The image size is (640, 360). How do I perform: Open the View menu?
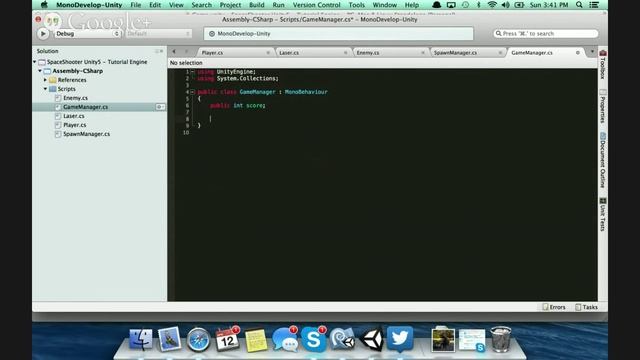pos(176,5)
